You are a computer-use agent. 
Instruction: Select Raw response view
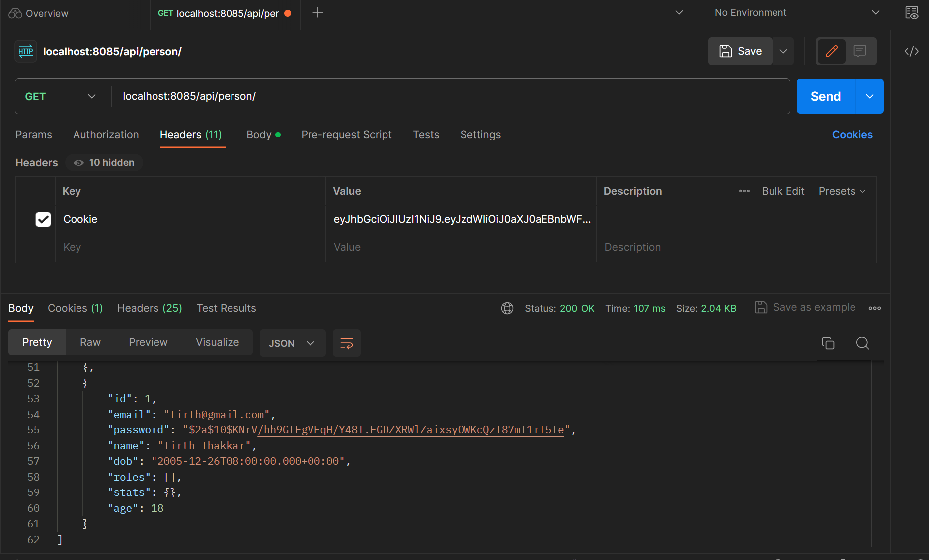[x=90, y=342]
